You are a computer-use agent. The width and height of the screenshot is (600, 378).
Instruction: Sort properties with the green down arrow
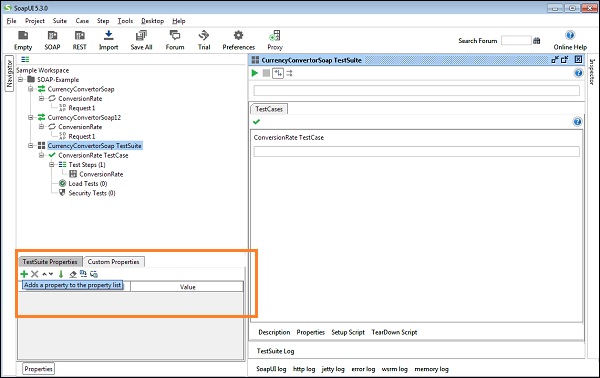click(x=61, y=274)
